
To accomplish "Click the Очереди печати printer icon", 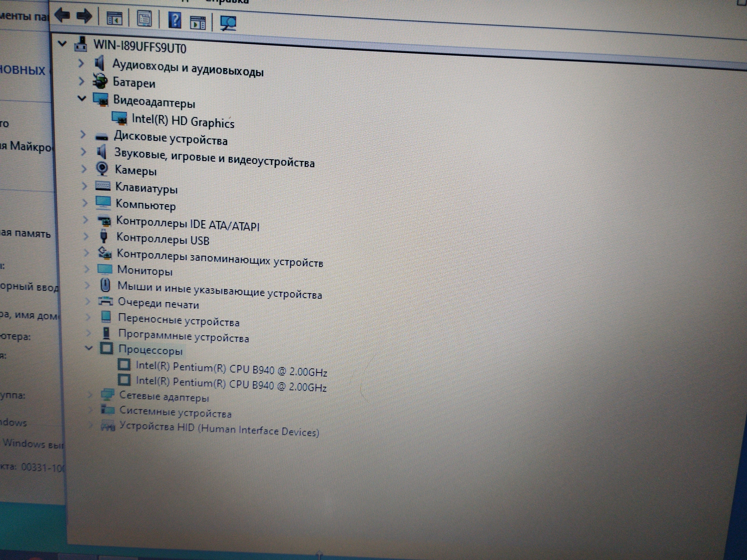I will point(105,301).
